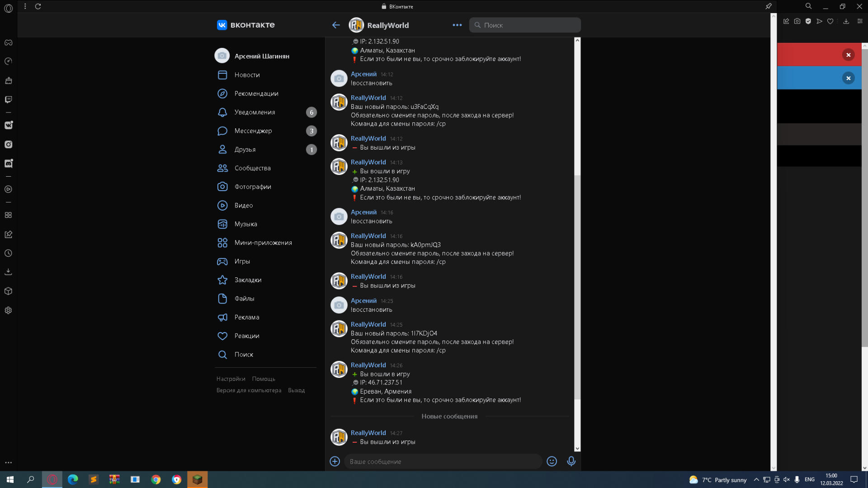Open Discord panel in Opera sidebar
The height and width of the screenshot is (488, 868).
tap(8, 164)
